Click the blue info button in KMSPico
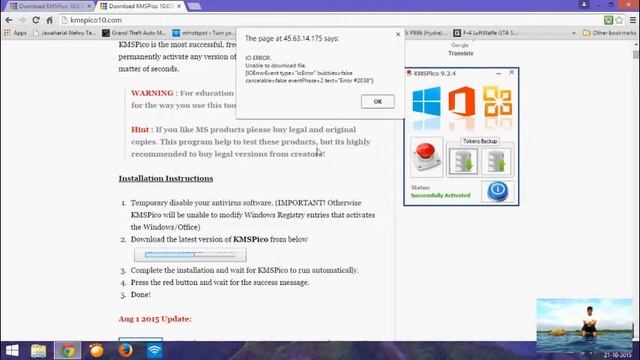The width and height of the screenshot is (640, 360). tap(498, 191)
